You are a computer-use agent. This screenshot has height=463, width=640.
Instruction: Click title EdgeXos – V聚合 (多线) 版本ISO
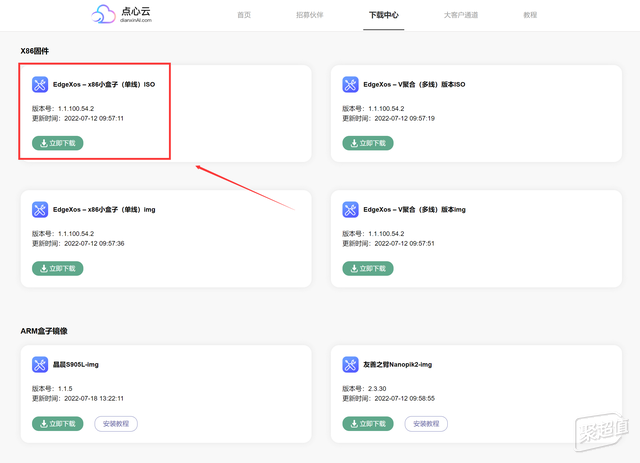point(414,85)
